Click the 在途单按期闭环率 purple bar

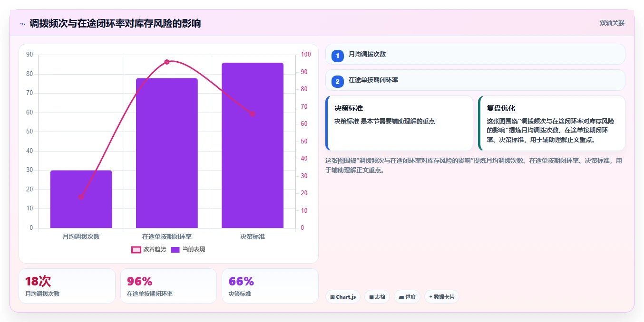coord(166,153)
